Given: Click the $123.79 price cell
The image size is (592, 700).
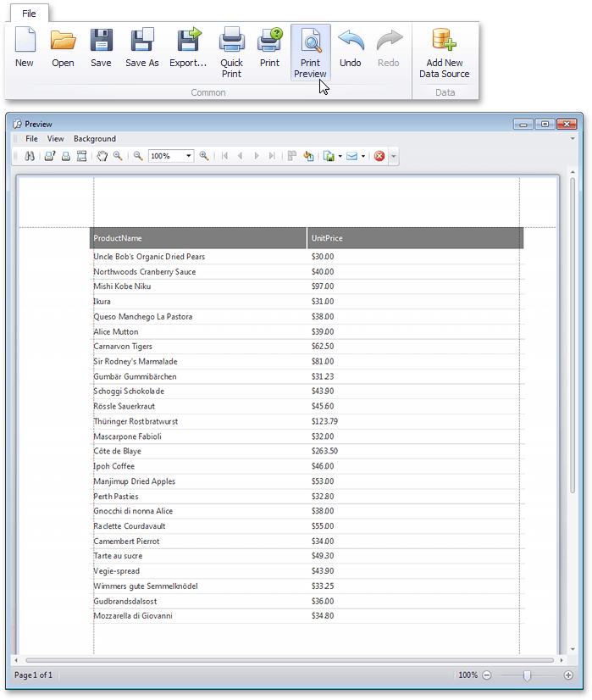Looking at the screenshot, I should pos(324,421).
